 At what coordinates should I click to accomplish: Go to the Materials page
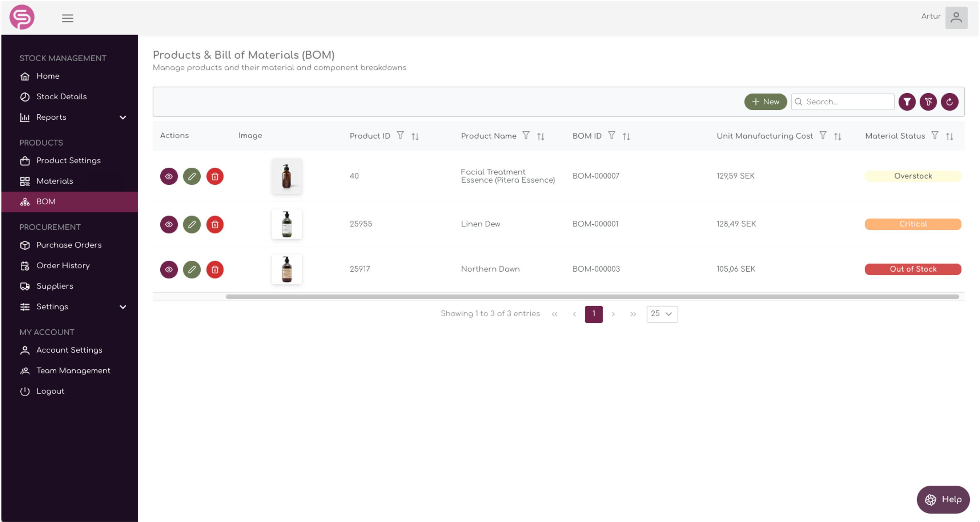point(55,181)
